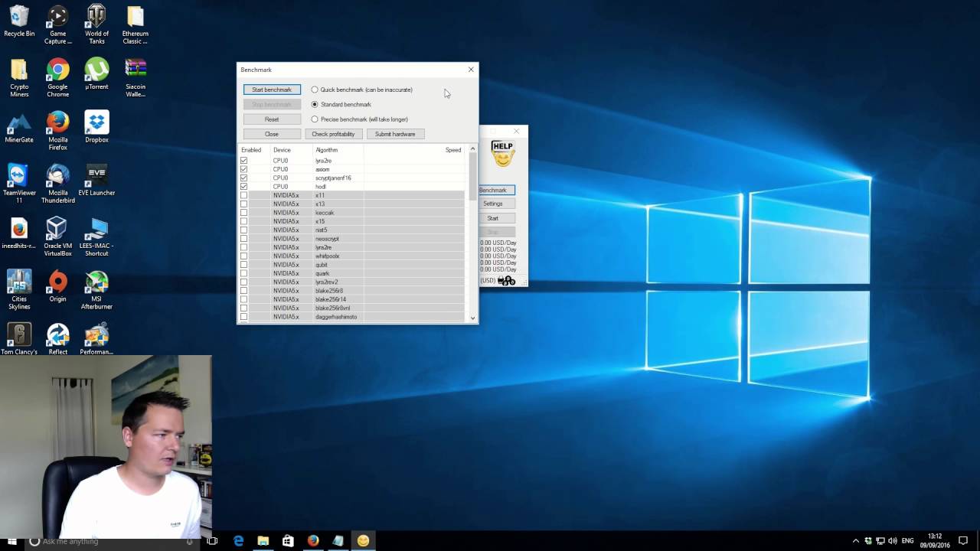The height and width of the screenshot is (551, 980).
Task: Enable NVIDIA5.x neoscrypt checkbox
Action: (243, 239)
